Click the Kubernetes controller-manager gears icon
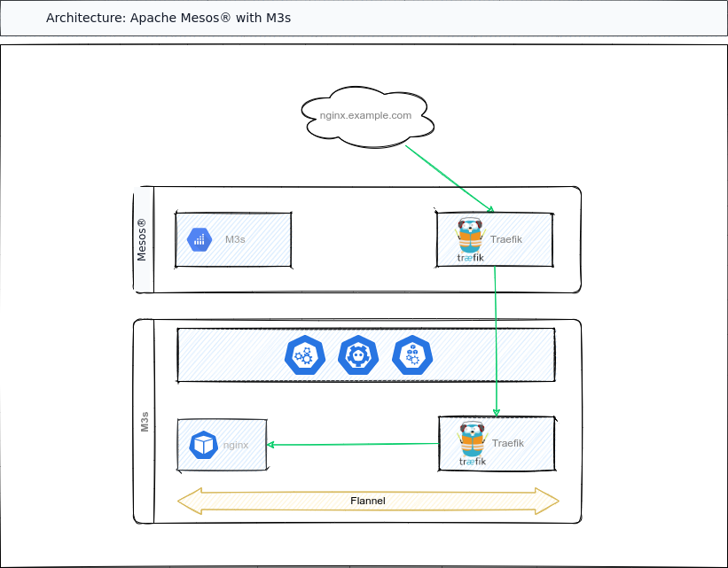 click(304, 355)
